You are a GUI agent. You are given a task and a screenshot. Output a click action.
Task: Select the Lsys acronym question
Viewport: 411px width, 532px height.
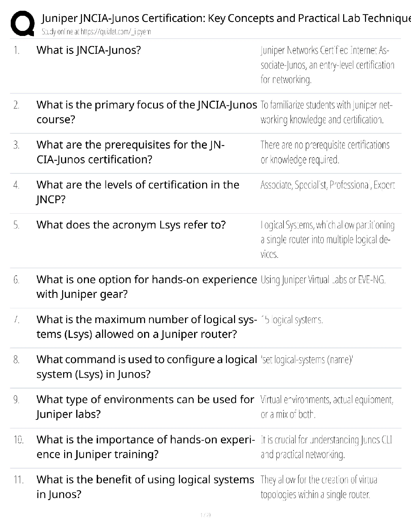(131, 224)
